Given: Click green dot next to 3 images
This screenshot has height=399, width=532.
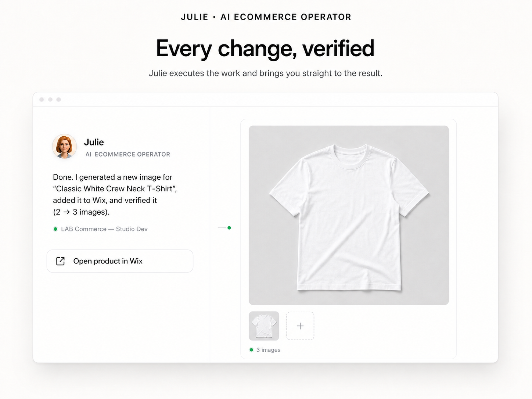Looking at the screenshot, I should pos(251,350).
